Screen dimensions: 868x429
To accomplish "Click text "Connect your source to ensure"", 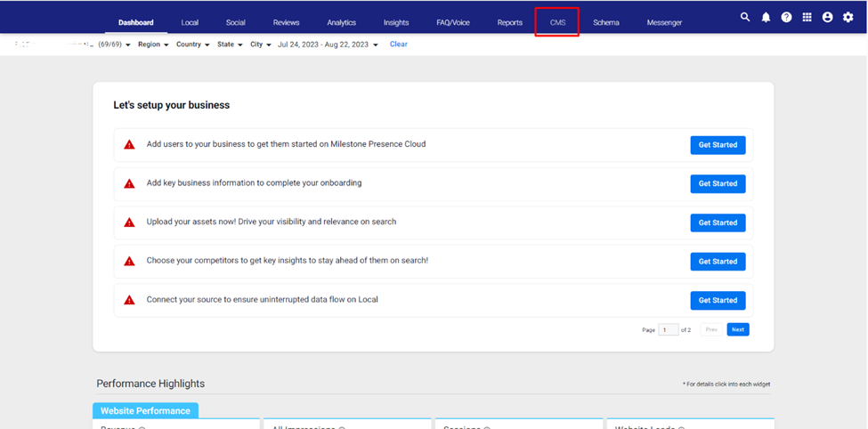I will (x=201, y=299).
